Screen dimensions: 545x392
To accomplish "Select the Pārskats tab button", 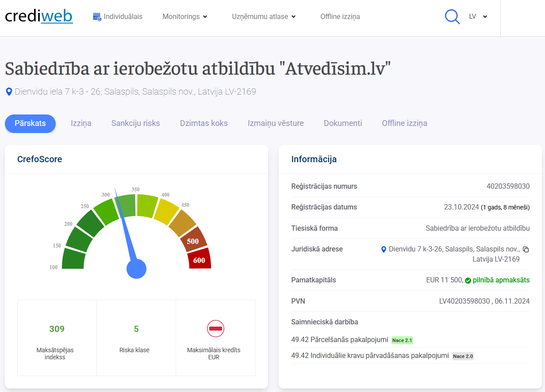I will (x=30, y=123).
